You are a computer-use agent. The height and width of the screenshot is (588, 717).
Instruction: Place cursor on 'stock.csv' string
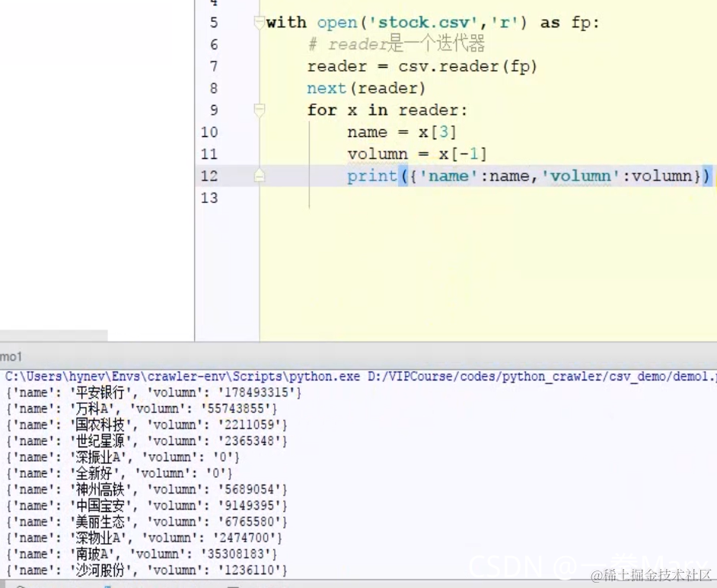[x=423, y=22]
